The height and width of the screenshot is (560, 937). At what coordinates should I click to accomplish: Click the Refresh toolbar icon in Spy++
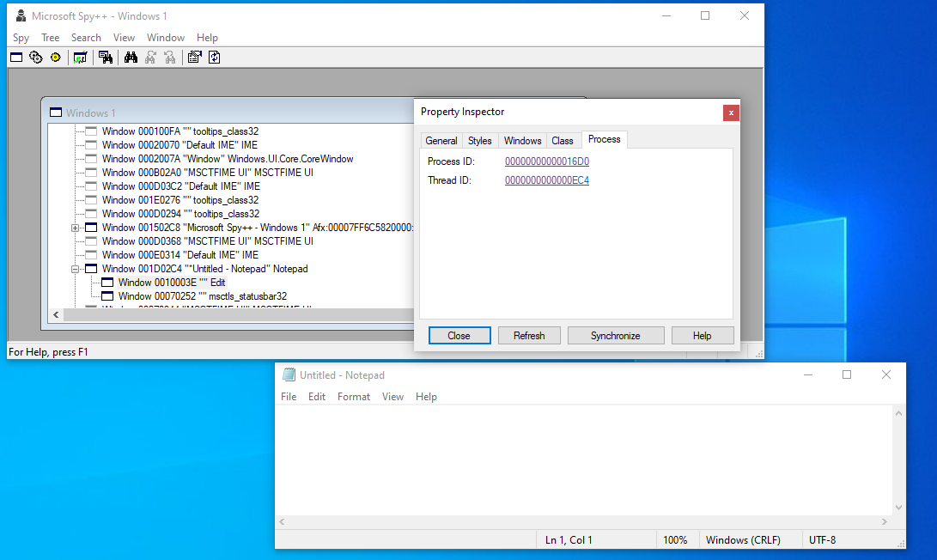pyautogui.click(x=215, y=58)
